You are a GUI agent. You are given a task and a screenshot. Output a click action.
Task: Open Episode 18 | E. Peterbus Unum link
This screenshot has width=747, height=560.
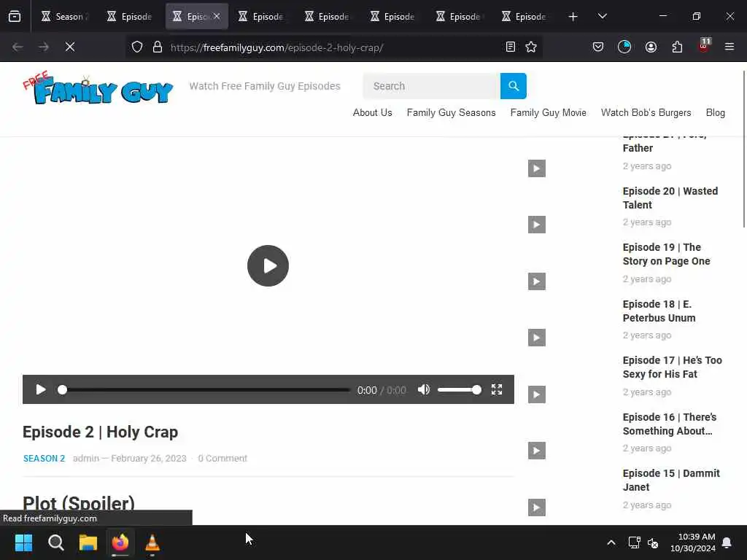click(x=659, y=311)
